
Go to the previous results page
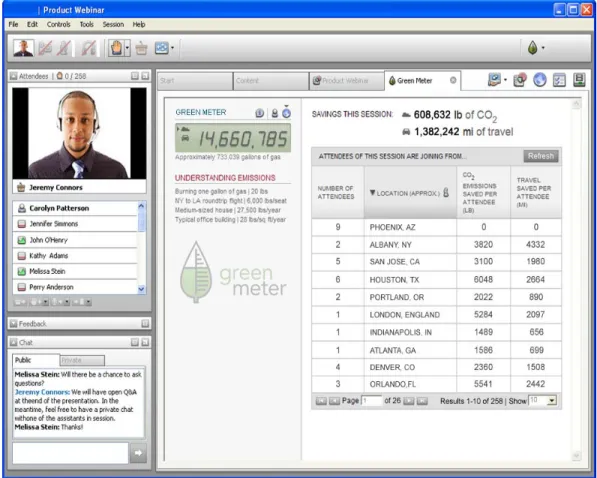(334, 401)
